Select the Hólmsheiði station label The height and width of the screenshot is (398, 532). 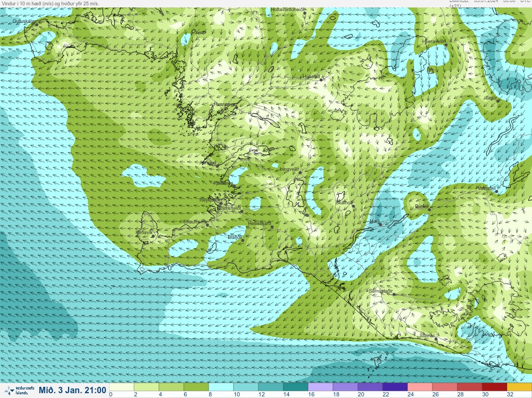click(x=229, y=208)
